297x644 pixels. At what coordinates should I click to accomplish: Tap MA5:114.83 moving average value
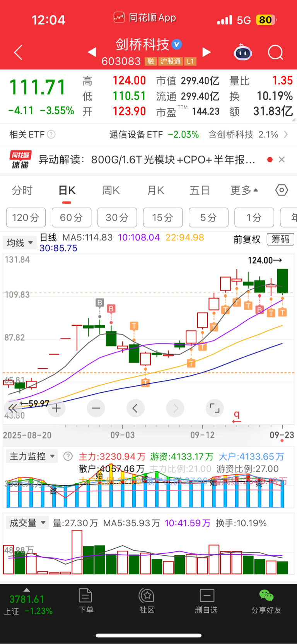coord(87,237)
